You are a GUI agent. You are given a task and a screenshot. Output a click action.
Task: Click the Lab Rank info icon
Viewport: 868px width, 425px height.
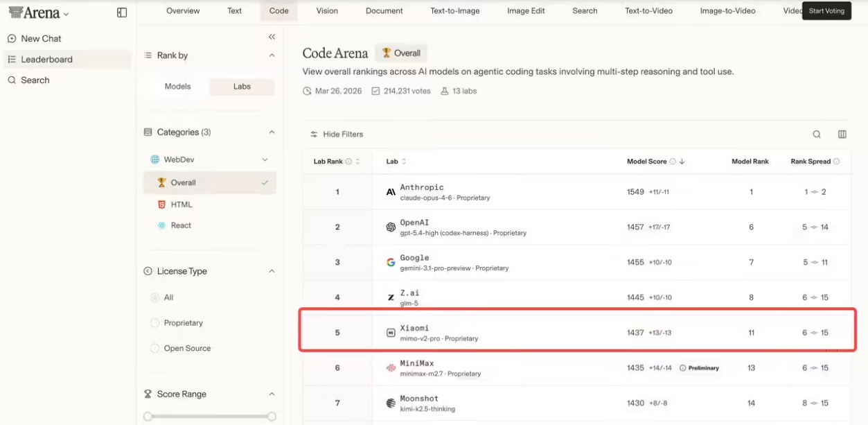pos(348,162)
